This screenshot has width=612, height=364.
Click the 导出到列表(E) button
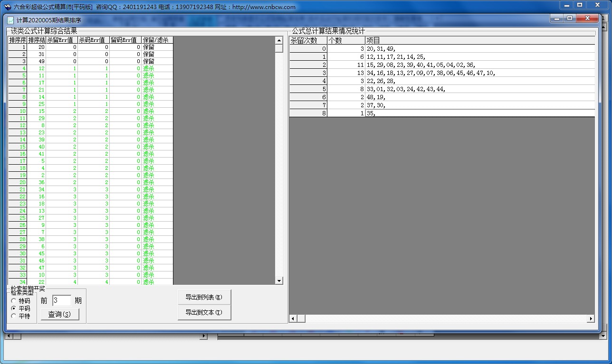click(x=204, y=297)
